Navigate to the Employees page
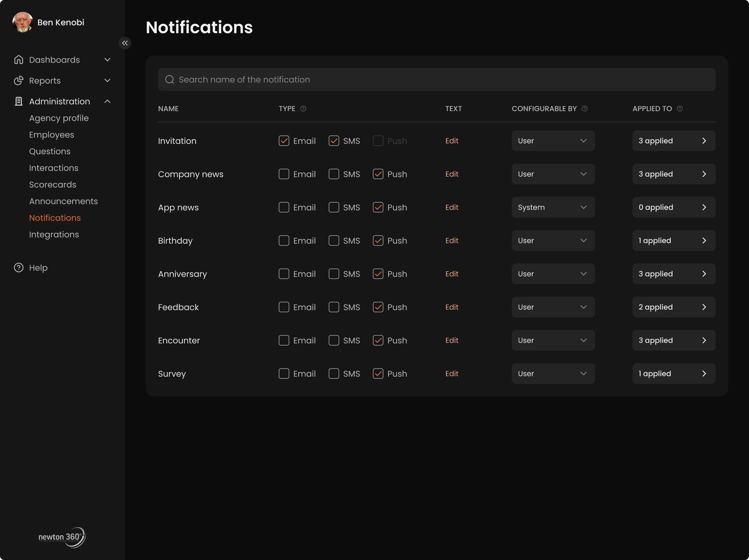The width and height of the screenshot is (749, 560). coord(51,134)
